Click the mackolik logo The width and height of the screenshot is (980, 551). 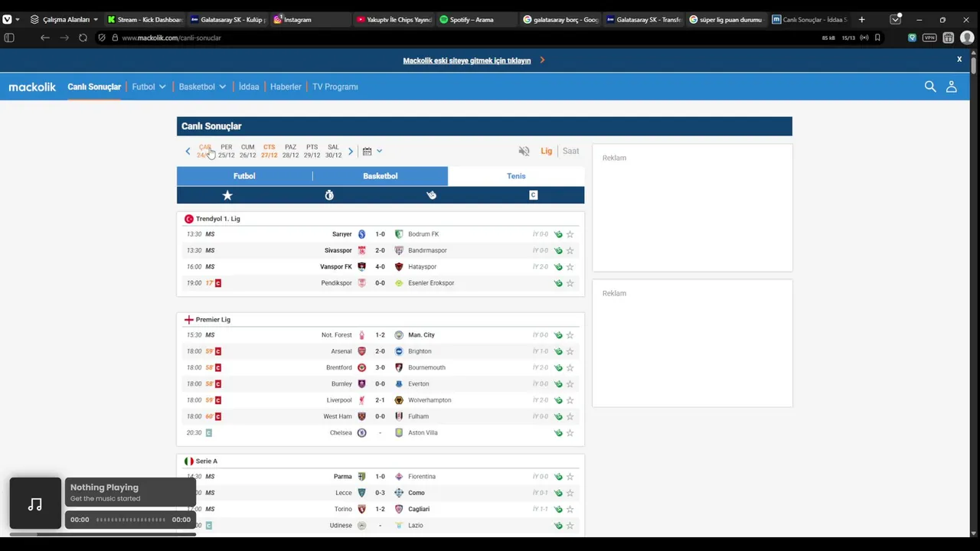[32, 86]
